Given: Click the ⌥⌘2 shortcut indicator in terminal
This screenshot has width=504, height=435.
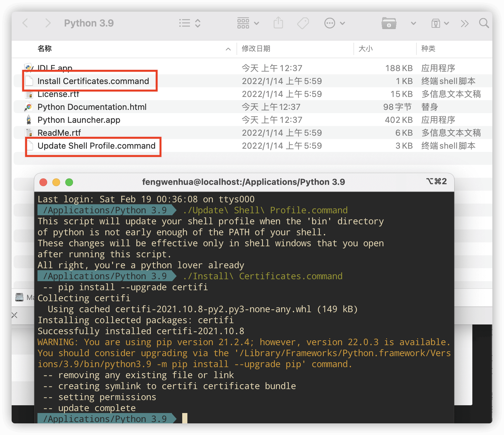Looking at the screenshot, I should [x=436, y=181].
